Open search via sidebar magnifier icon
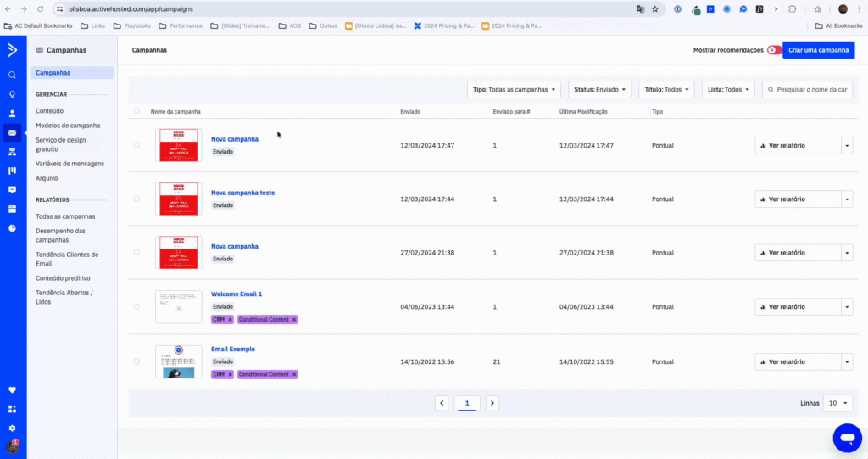This screenshot has width=868, height=459. pyautogui.click(x=12, y=75)
